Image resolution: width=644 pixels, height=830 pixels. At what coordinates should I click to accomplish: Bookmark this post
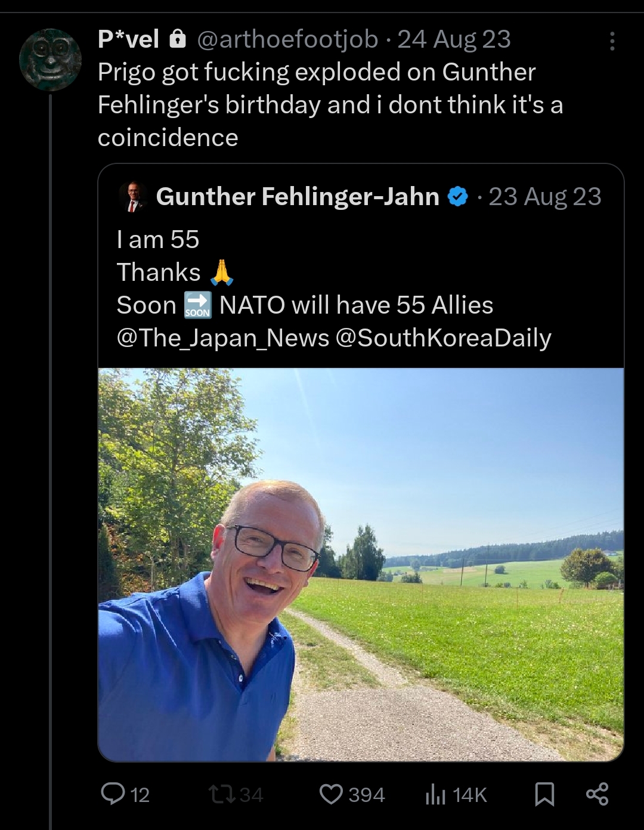click(x=544, y=794)
